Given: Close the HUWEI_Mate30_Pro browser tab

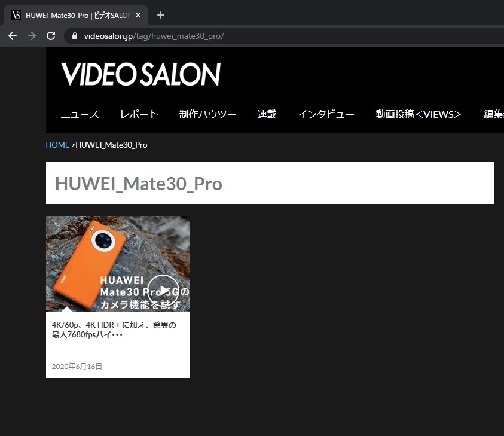Looking at the screenshot, I should point(138,15).
